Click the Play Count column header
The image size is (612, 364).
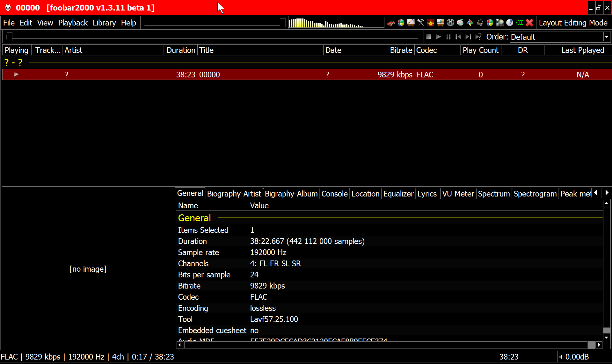pos(481,50)
